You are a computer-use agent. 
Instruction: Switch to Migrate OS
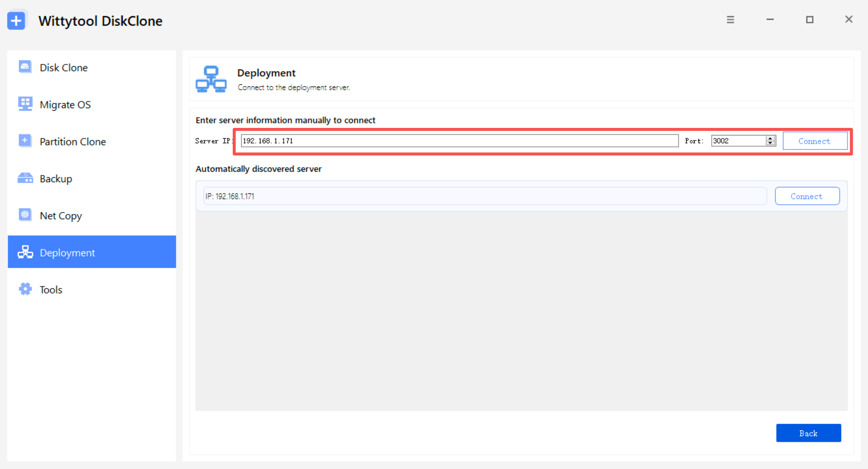pos(92,104)
